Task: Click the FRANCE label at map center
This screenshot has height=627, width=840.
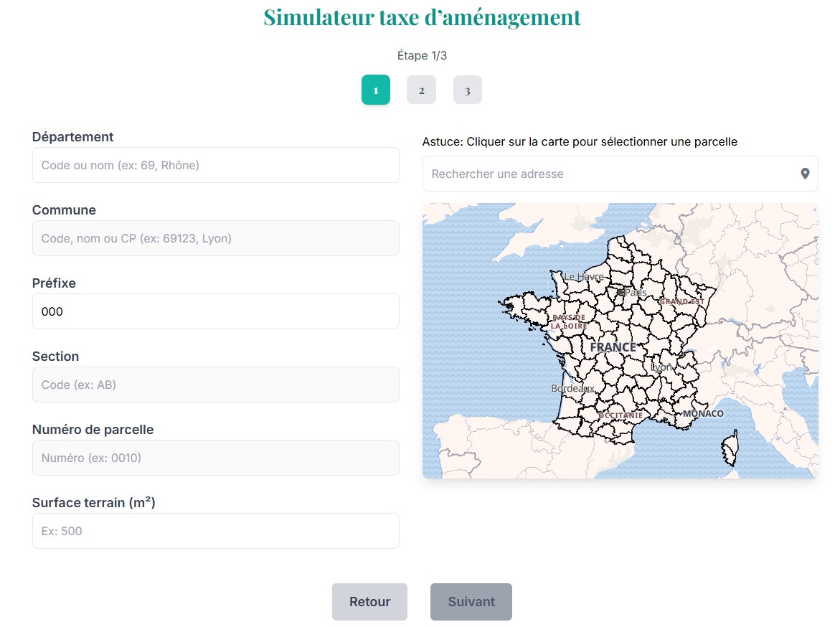Action: coord(613,347)
